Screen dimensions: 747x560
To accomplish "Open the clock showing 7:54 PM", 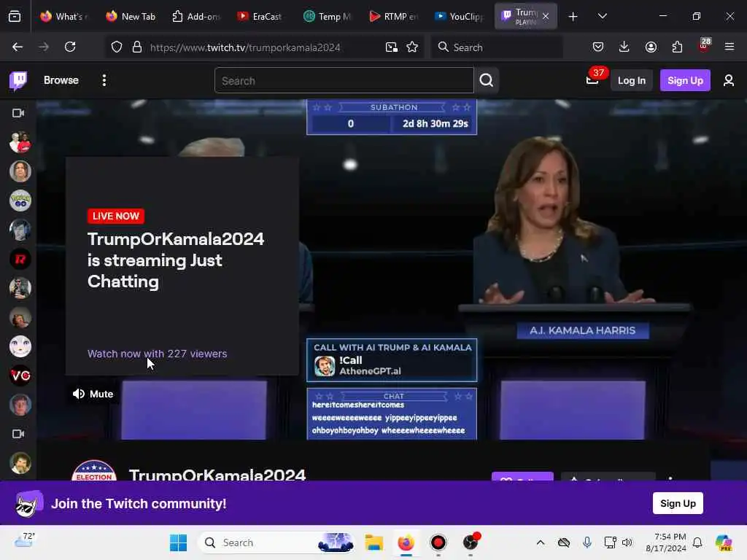I will [666, 542].
